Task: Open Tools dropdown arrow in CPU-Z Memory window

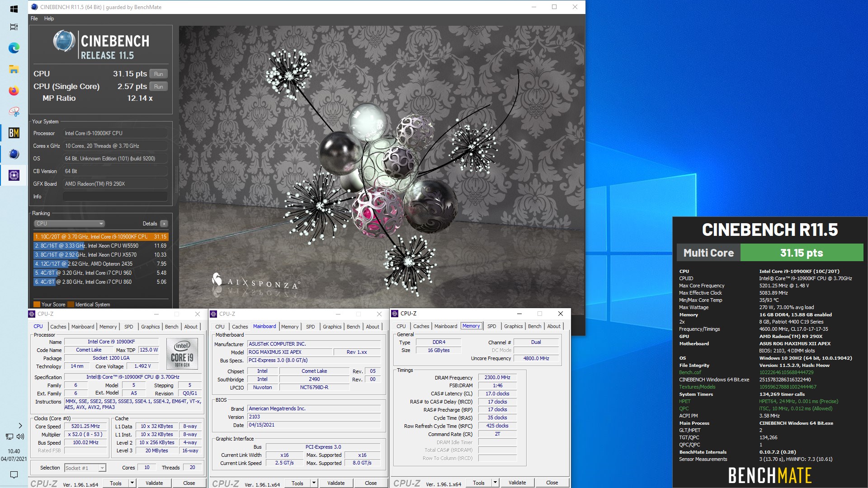Action: [x=495, y=483]
